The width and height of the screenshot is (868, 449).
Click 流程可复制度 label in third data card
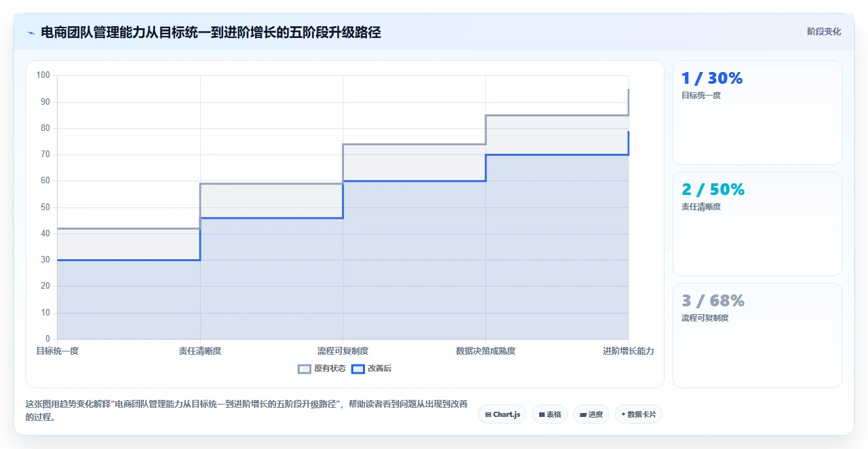[x=704, y=318]
